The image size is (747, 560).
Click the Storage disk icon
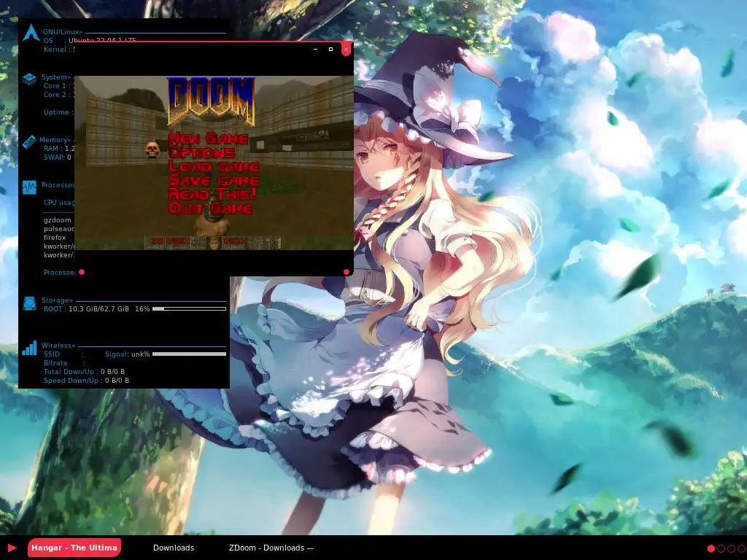pos(29,303)
